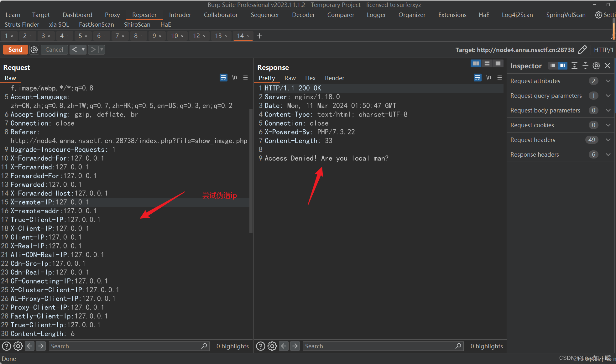The image size is (616, 364).
Task: Go to previous request search match
Action: [x=30, y=346]
